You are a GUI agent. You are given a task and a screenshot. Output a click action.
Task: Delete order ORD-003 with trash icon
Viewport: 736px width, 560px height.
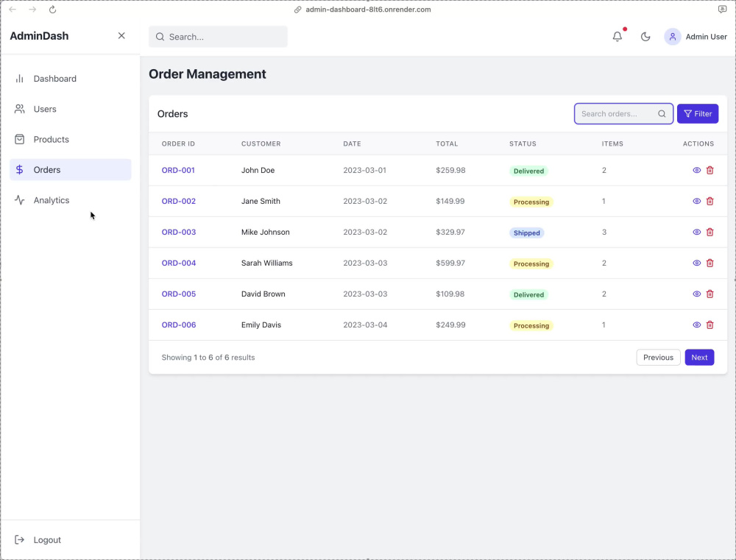coord(710,233)
